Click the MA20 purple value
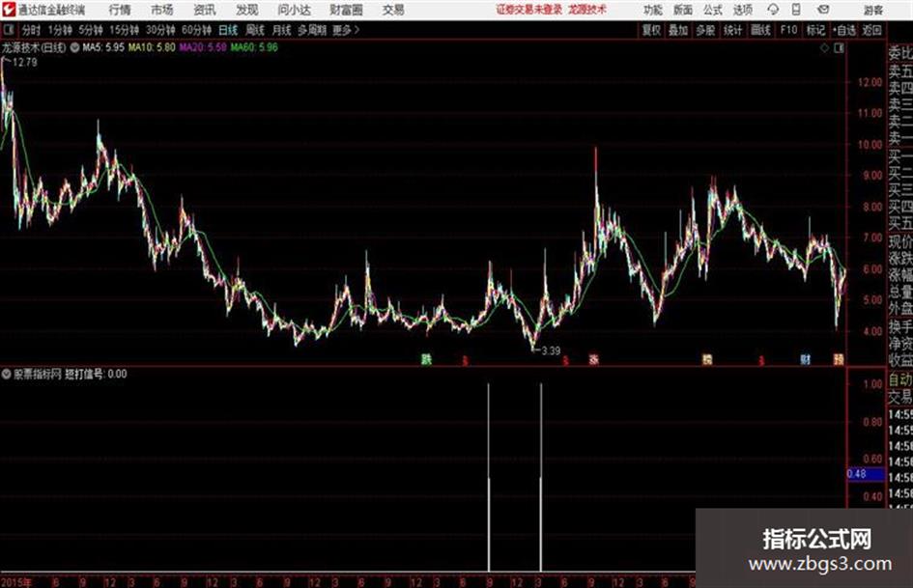Screen dimensions: 913x588 [203, 47]
